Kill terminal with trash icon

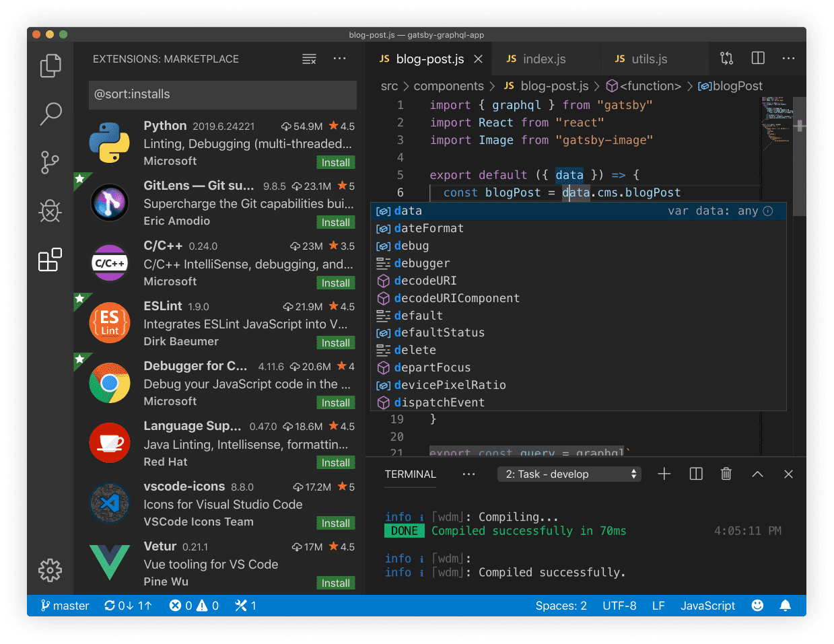click(x=726, y=474)
